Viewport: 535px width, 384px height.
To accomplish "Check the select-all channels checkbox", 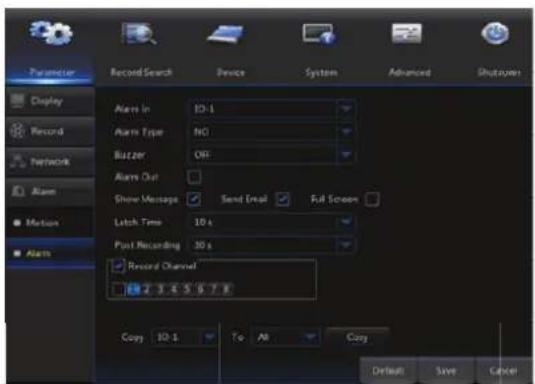I will tap(119, 289).
